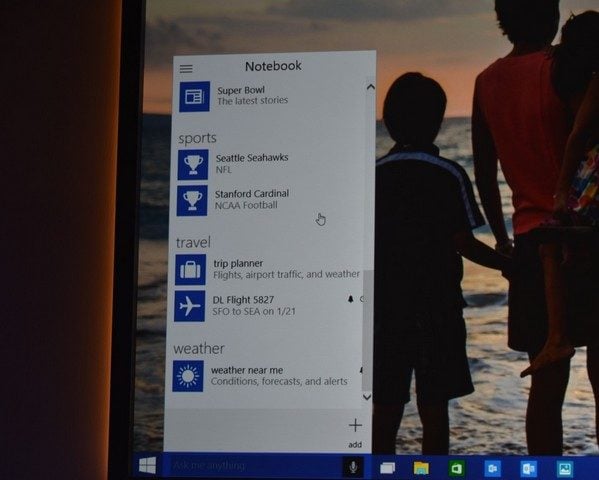Open Task View from the taskbar

click(x=387, y=468)
